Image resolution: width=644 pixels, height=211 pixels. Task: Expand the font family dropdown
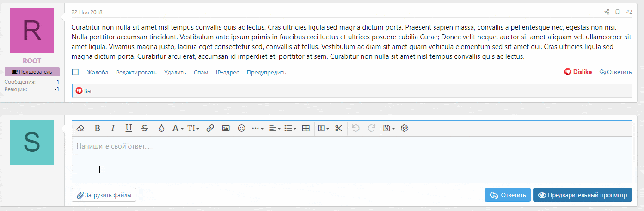178,129
